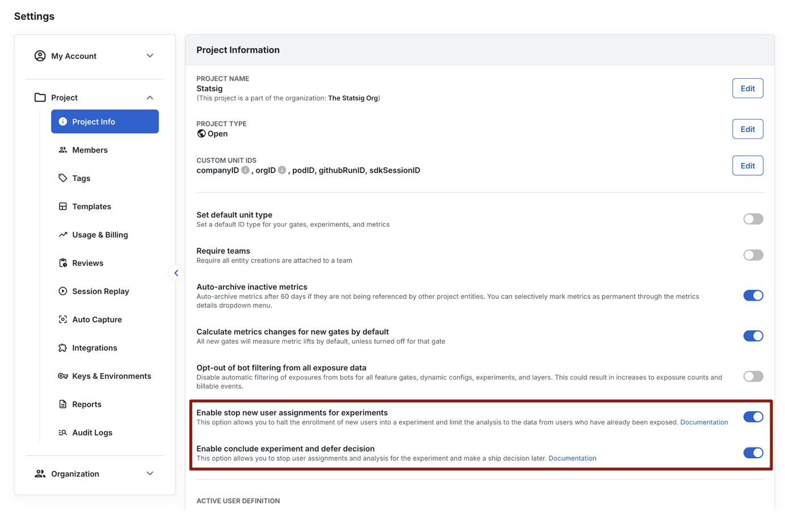Image resolution: width=785 pixels, height=532 pixels.
Task: Open the Templates settings section
Action: 91,206
